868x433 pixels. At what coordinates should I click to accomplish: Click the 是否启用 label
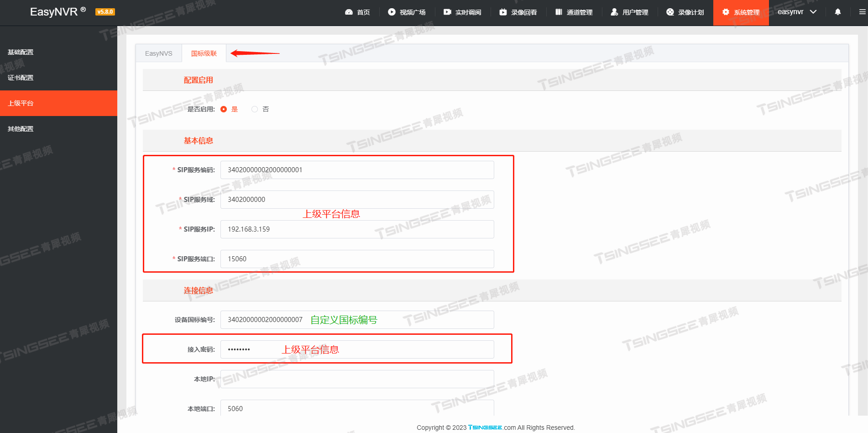point(201,109)
